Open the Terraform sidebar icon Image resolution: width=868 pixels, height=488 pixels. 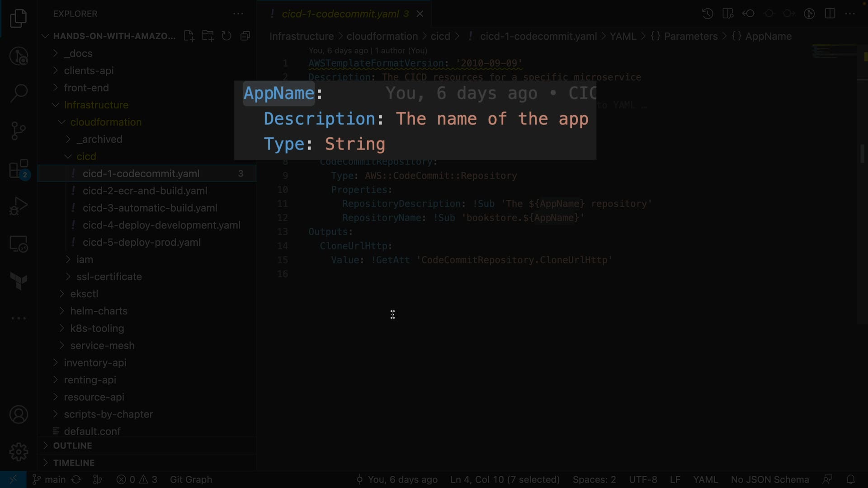[x=19, y=281]
